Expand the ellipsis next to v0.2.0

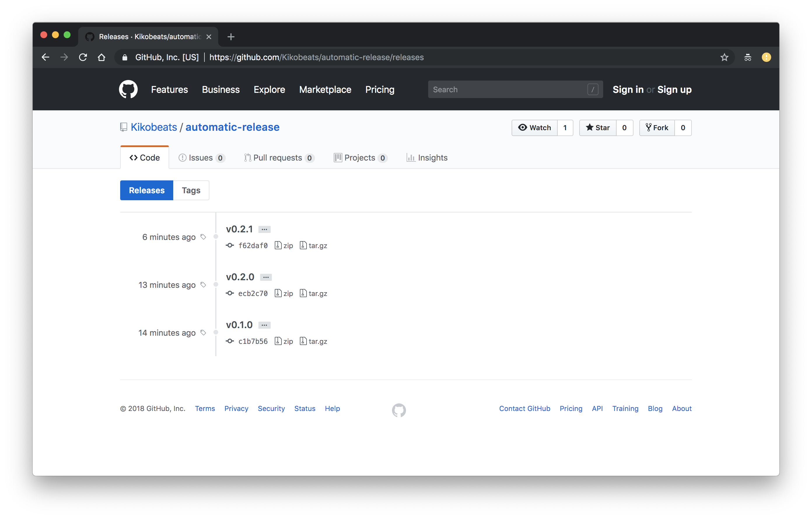(266, 277)
